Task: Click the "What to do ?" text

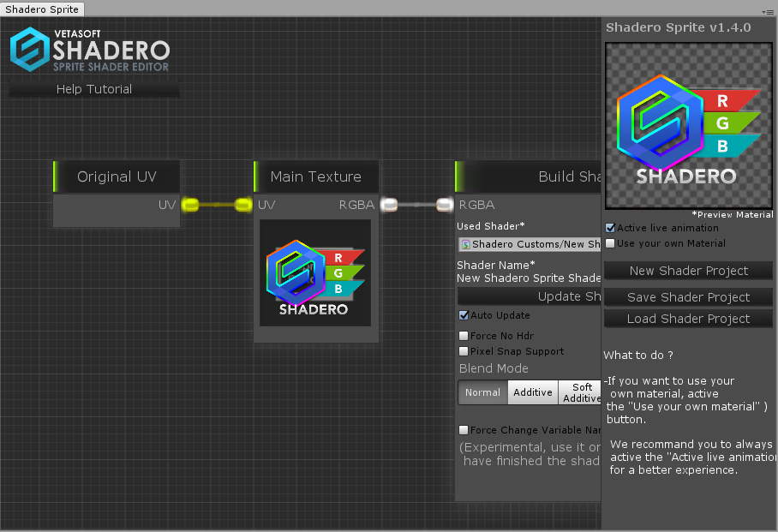Action: click(638, 355)
